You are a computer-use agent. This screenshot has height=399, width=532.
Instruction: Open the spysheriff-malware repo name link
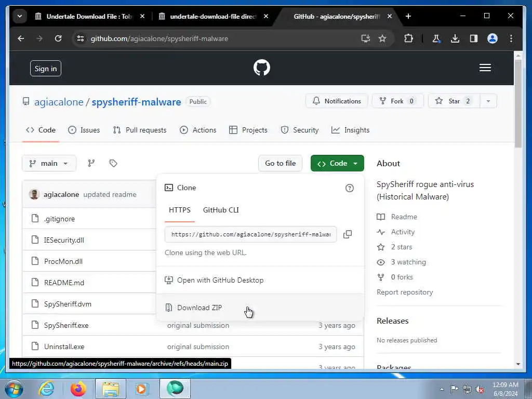[137, 102]
